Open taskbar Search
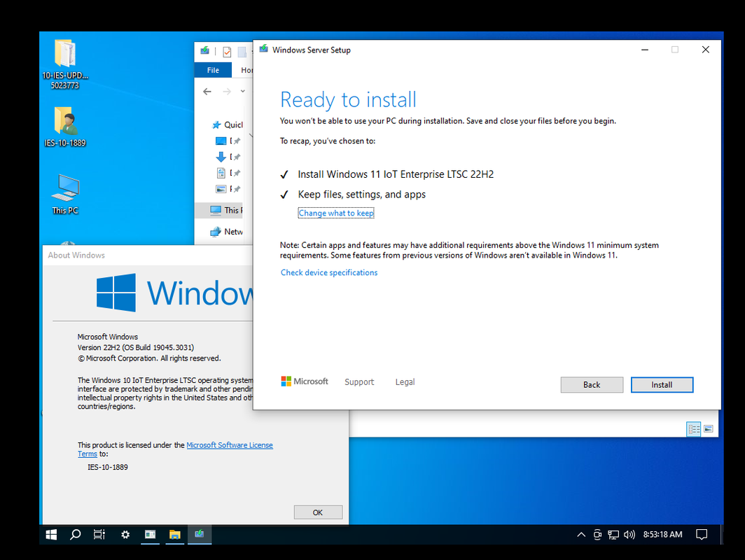 (x=75, y=535)
